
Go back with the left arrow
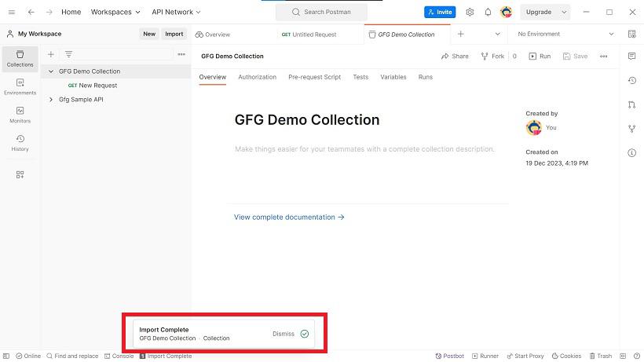31,12
